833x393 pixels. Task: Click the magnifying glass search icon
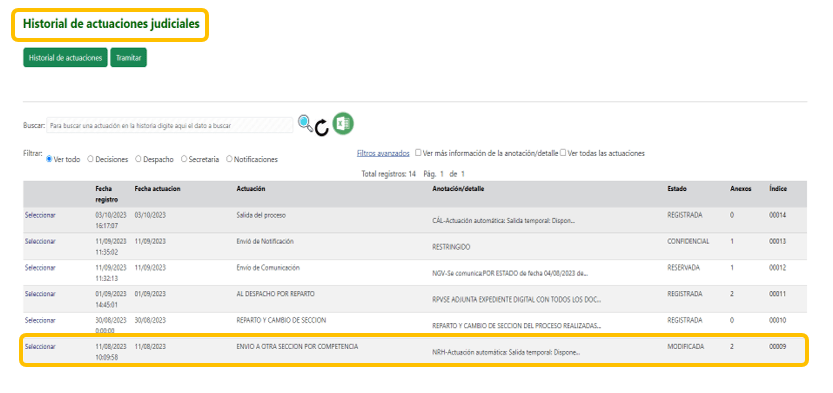(x=305, y=124)
